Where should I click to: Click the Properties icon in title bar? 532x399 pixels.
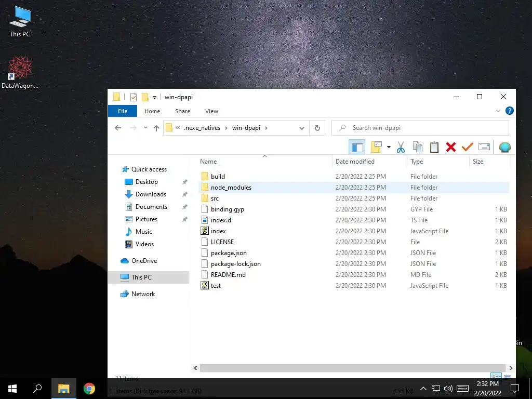click(x=134, y=97)
